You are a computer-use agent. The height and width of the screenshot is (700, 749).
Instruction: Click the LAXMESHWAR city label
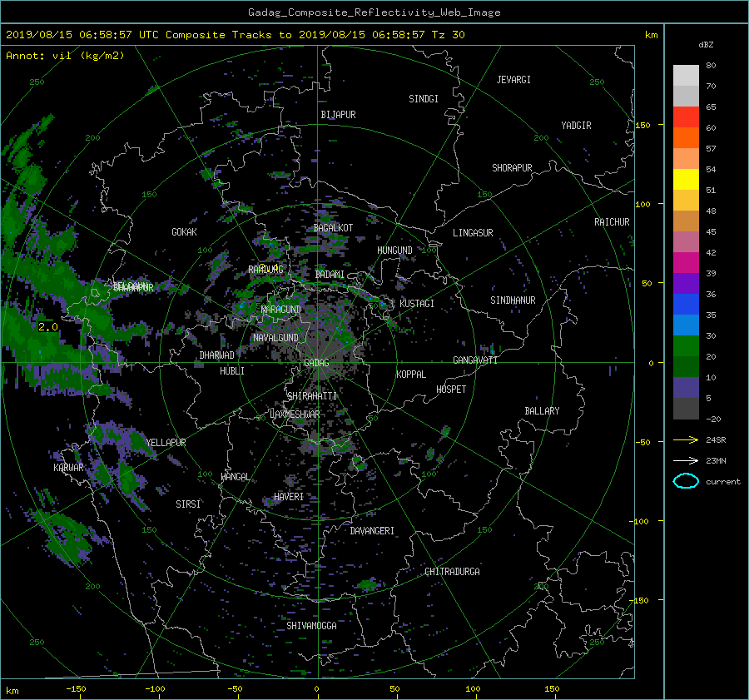[x=295, y=415]
